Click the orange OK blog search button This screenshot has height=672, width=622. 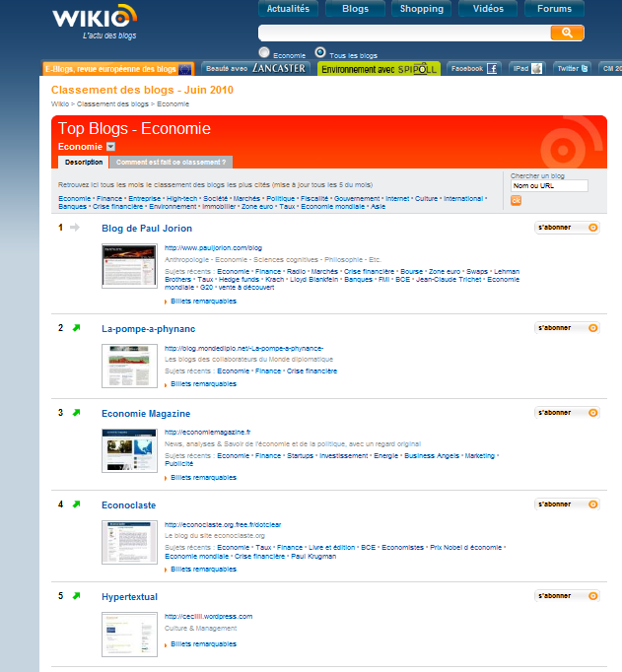coord(516,200)
